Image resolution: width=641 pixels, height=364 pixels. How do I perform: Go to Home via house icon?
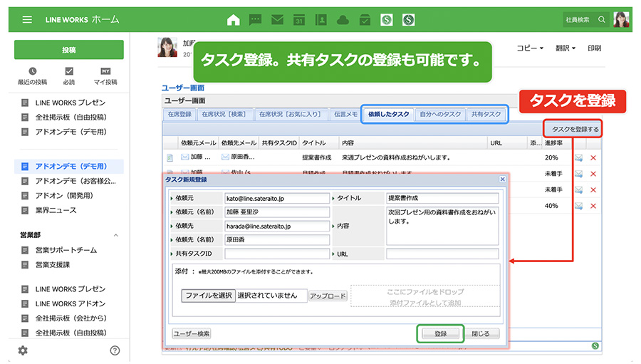pyautogui.click(x=233, y=20)
